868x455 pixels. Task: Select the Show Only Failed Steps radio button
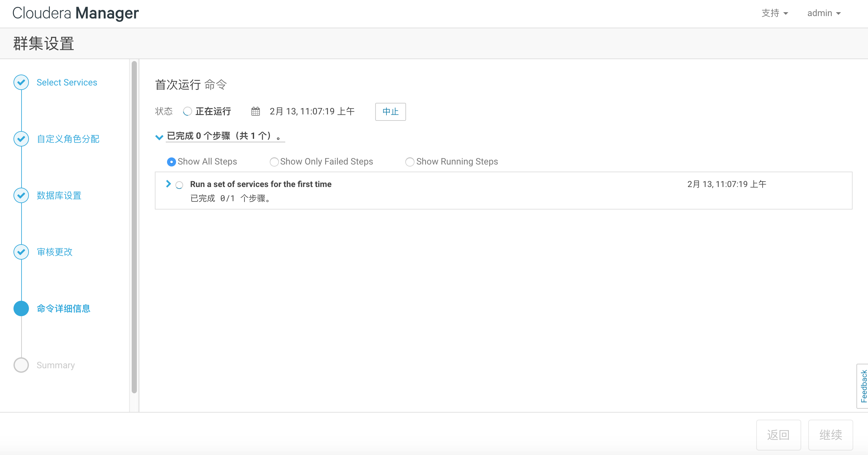coord(274,162)
